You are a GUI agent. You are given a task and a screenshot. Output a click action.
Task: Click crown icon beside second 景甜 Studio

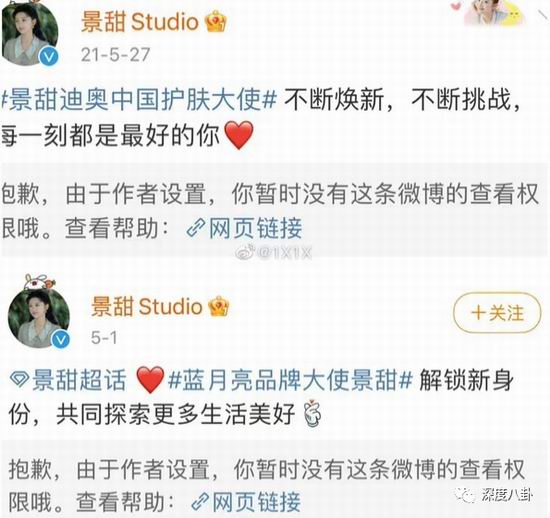coord(219,307)
